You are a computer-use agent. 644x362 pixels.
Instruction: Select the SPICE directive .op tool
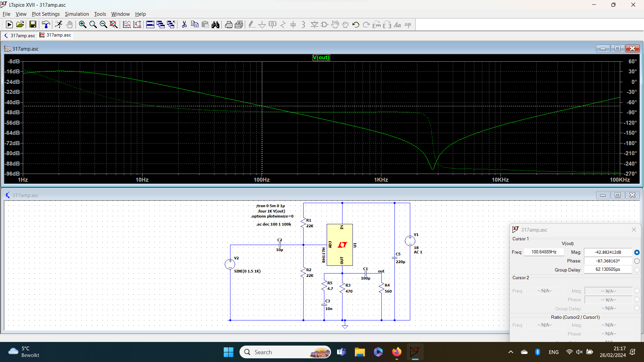coord(408,24)
